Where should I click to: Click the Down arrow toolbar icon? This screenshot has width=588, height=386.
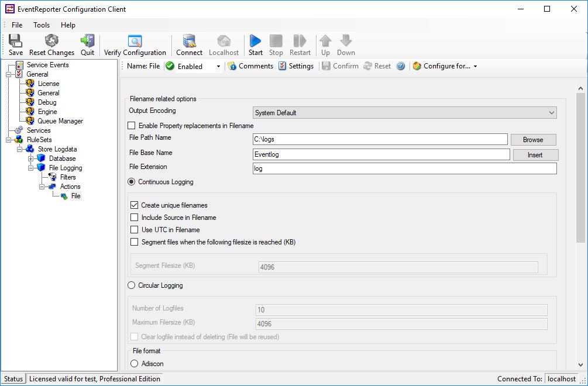[x=346, y=45]
